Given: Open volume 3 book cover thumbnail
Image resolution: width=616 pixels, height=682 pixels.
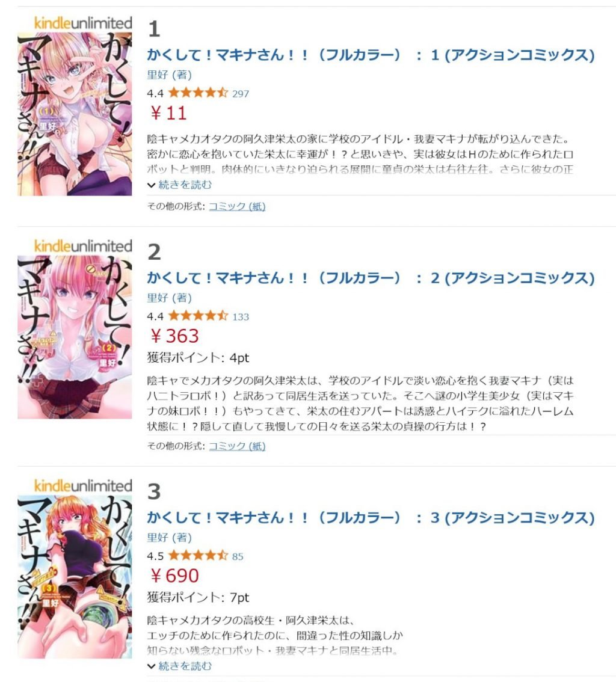Looking at the screenshot, I should pyautogui.click(x=75, y=577).
